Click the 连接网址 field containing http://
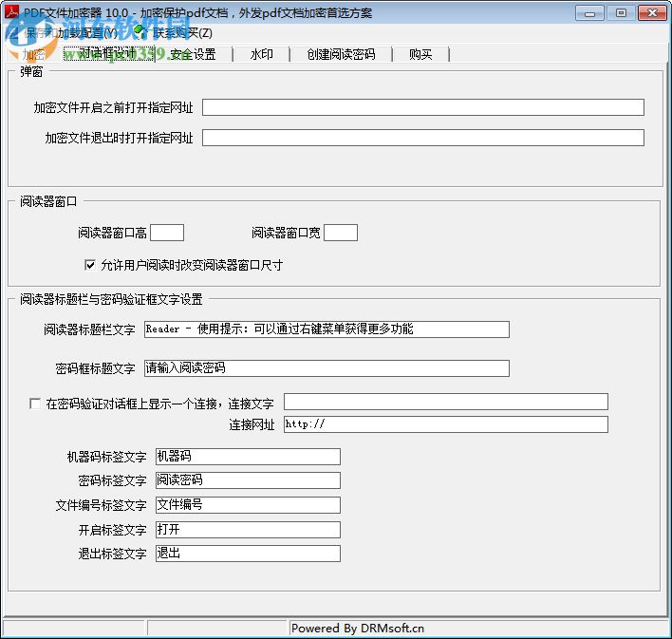This screenshot has height=639, width=672. [x=446, y=424]
